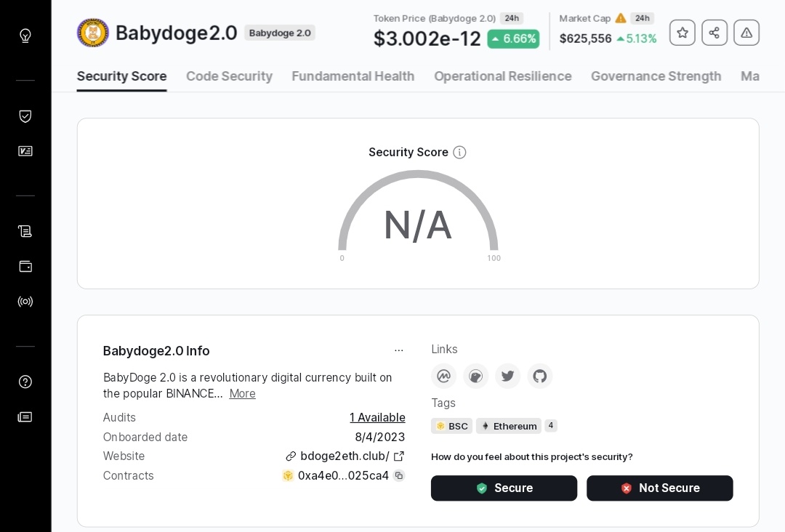Vote Secure for this project's security
The height and width of the screenshot is (532, 785).
point(504,488)
